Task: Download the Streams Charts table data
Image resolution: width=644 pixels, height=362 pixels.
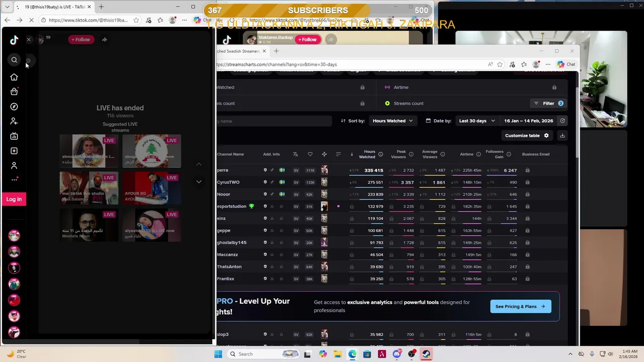Action: click(x=562, y=136)
